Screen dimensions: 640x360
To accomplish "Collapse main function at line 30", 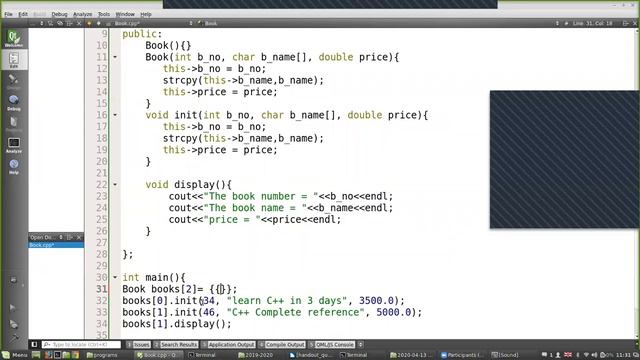I will pos(115,277).
